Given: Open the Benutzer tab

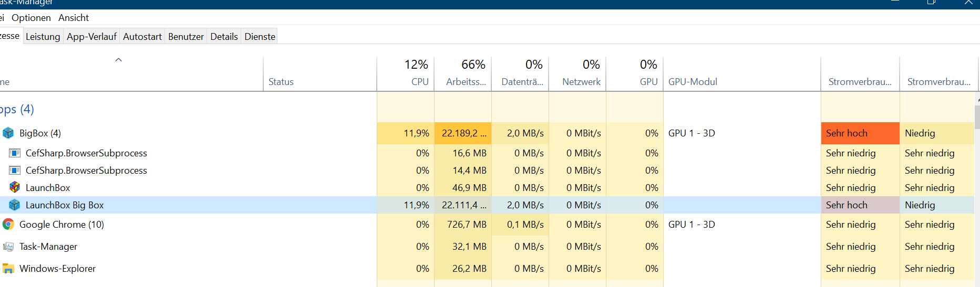Looking at the screenshot, I should pyautogui.click(x=186, y=37).
